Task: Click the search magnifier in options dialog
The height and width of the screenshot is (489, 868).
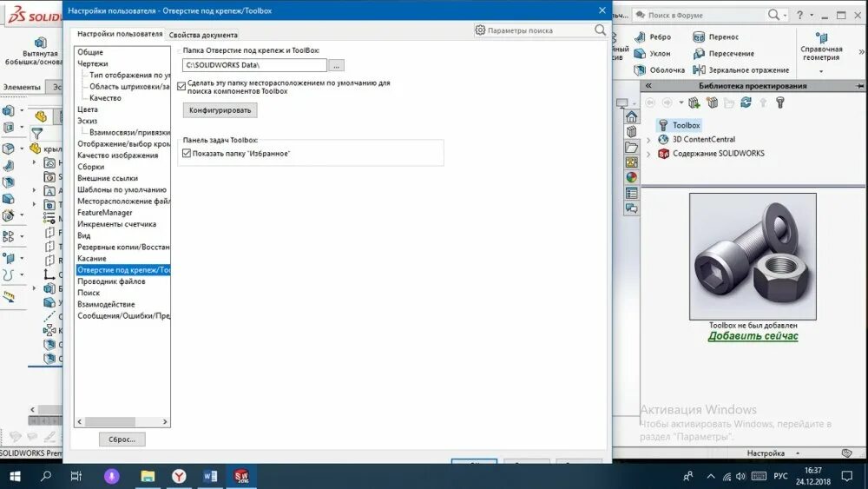Action: coord(600,30)
